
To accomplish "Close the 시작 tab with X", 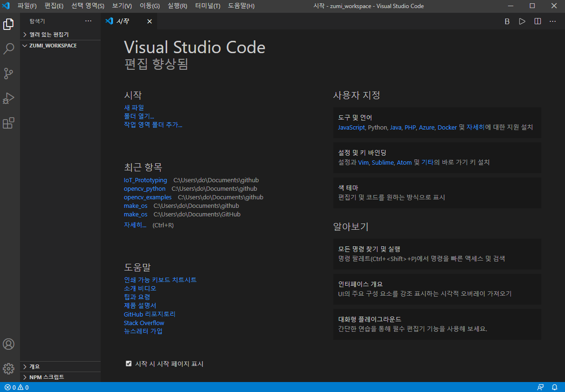I will pyautogui.click(x=150, y=22).
